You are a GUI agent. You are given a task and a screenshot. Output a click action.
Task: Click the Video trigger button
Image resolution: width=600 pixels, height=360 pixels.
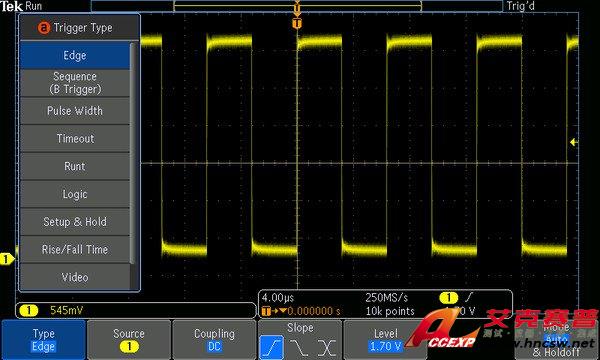(x=75, y=277)
